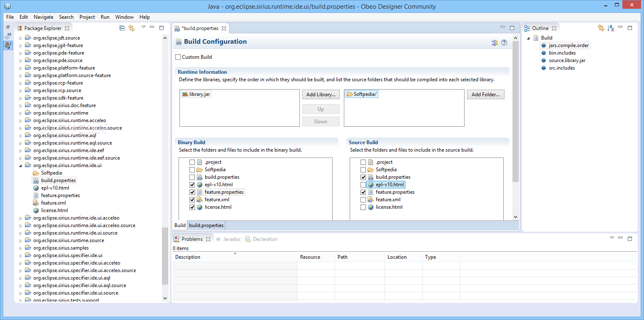Check .project in Binary Build

coord(192,162)
